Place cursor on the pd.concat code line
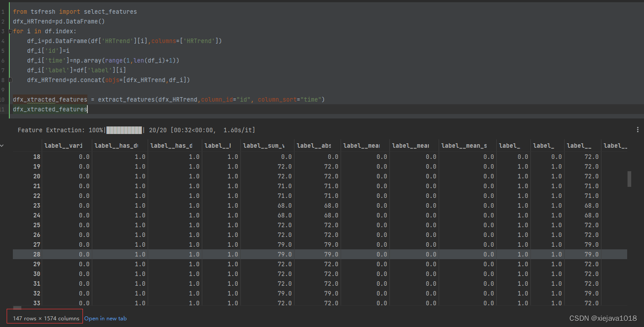The height and width of the screenshot is (327, 644). (109, 80)
